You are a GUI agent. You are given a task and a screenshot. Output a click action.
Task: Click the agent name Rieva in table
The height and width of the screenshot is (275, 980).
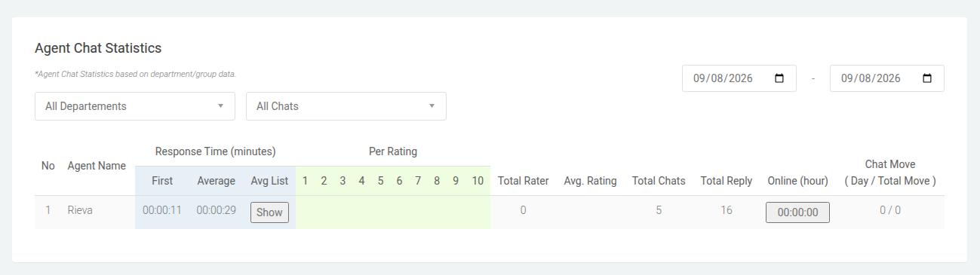click(80, 210)
